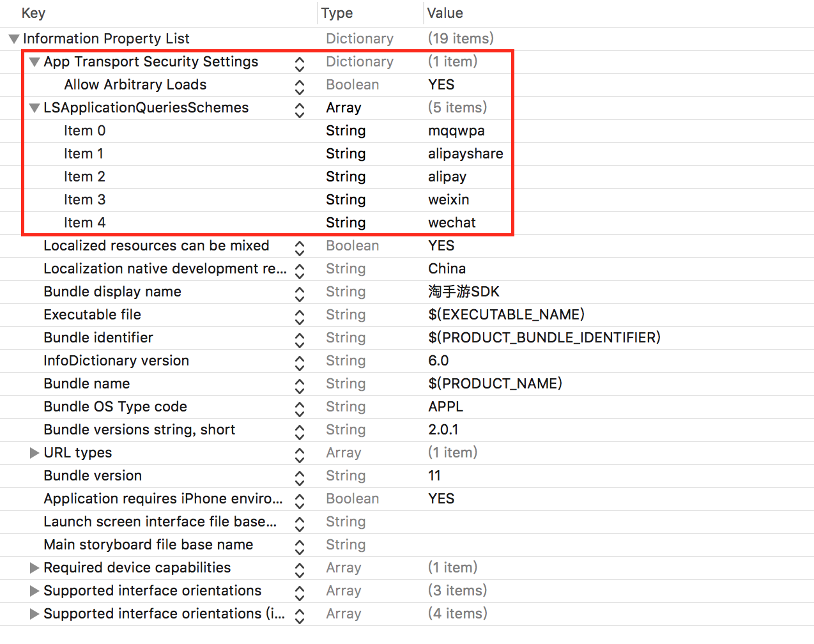Collapse the Information Property List root
This screenshot has height=644, width=814.
coord(14,39)
